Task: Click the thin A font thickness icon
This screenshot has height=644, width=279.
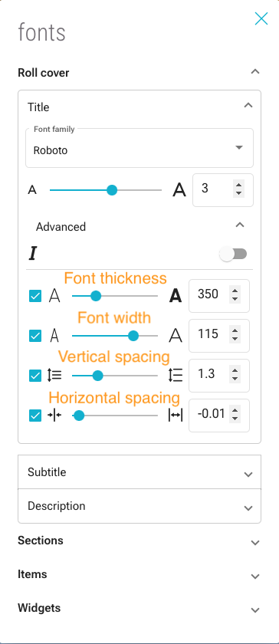Action: [54, 296]
